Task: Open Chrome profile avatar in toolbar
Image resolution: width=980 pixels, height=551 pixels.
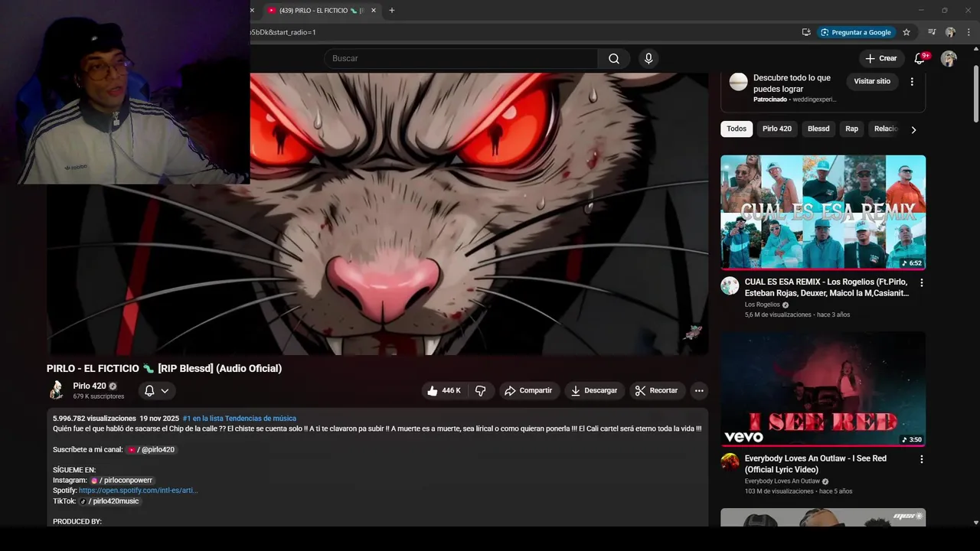Action: click(950, 32)
